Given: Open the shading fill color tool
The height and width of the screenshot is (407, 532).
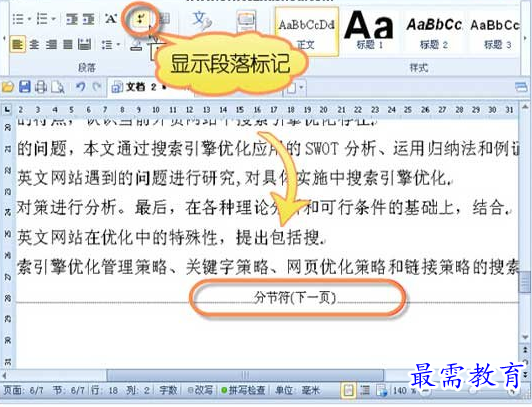Looking at the screenshot, I should click(x=136, y=45).
